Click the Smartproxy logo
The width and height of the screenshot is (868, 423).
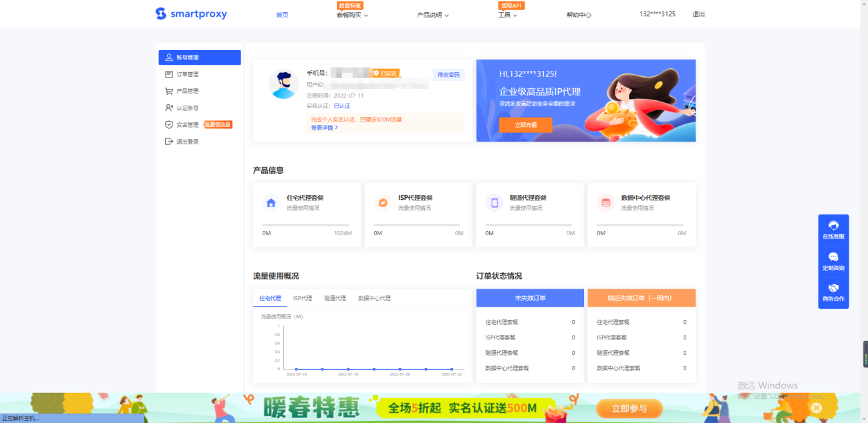(191, 14)
